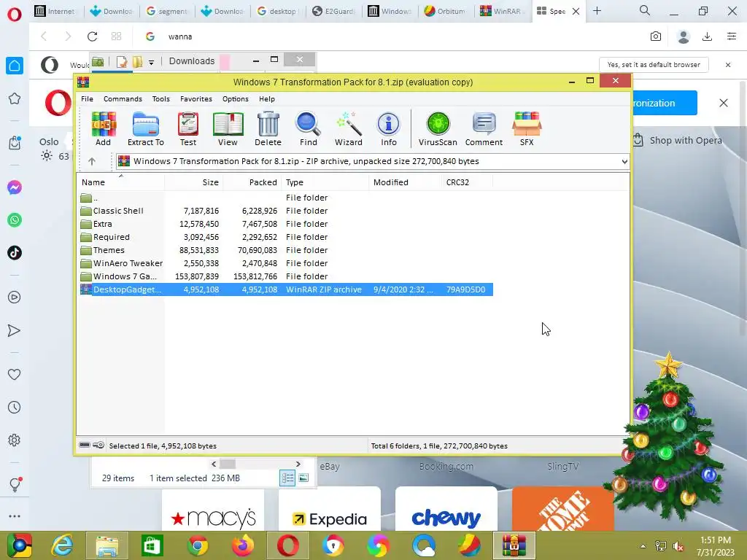This screenshot has width=747, height=560.
Task: Open the Commands menu
Action: click(123, 99)
